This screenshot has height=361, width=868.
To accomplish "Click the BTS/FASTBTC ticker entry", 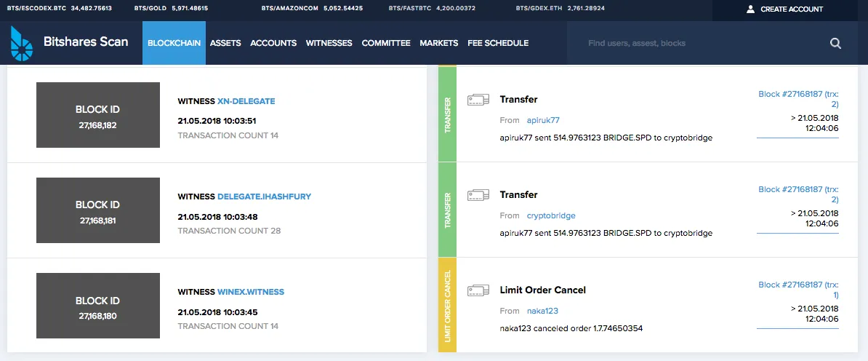I will point(432,9).
